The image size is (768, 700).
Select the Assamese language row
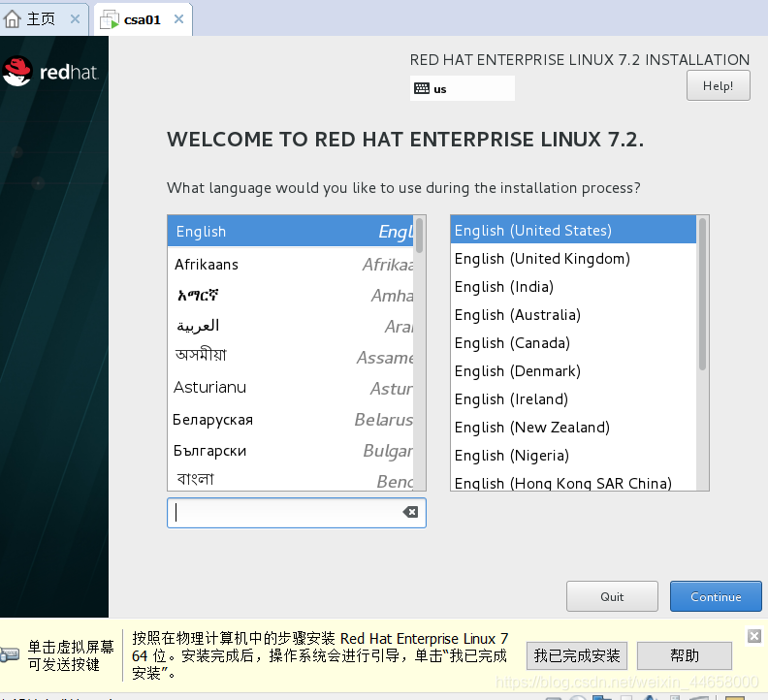point(291,357)
